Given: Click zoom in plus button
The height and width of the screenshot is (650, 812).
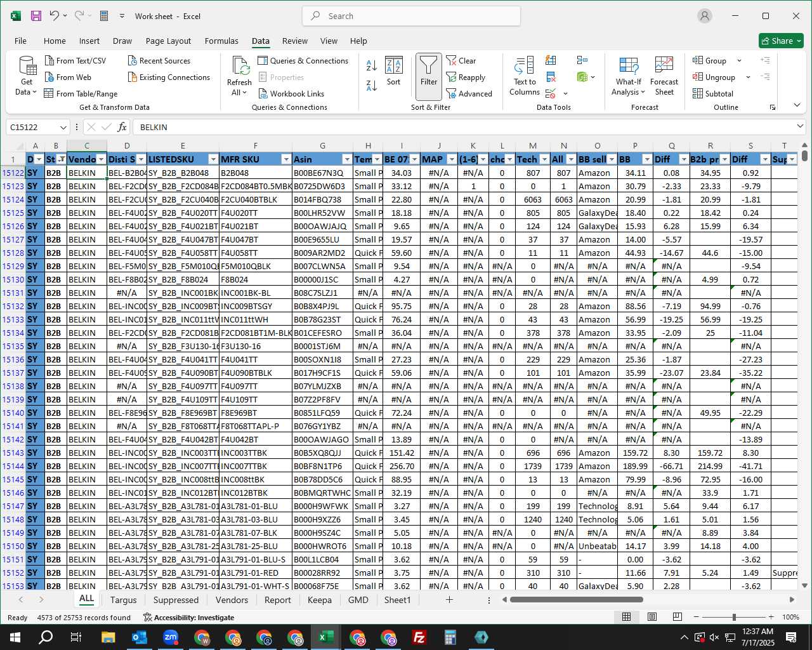Looking at the screenshot, I should 771,617.
